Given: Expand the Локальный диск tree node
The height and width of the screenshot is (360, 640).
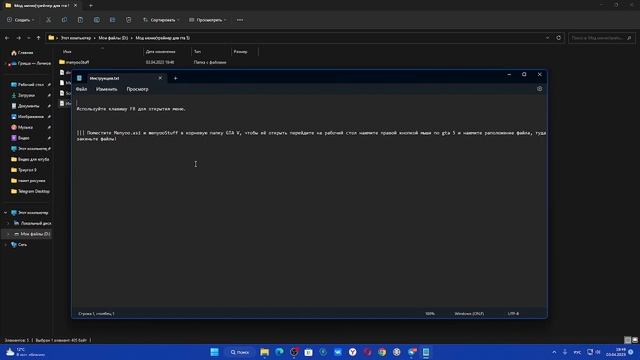Looking at the screenshot, I should tap(9, 223).
